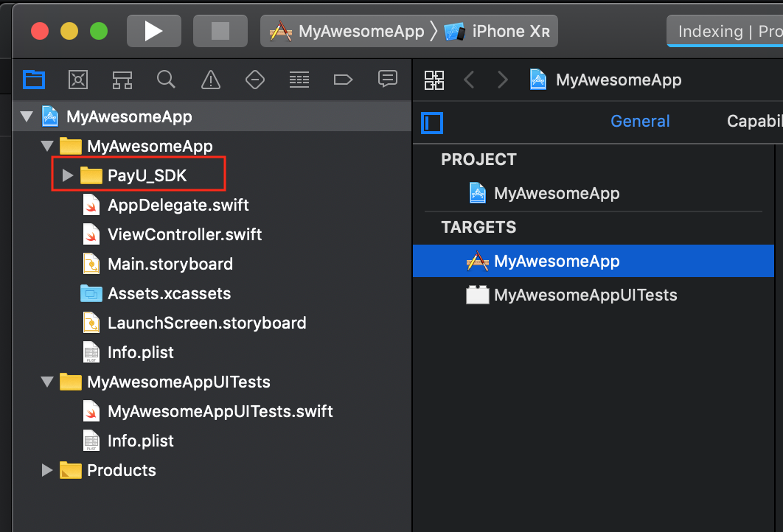Viewport: 783px width, 532px height.
Task: Close the Xcode window with red button
Action: coord(40,31)
